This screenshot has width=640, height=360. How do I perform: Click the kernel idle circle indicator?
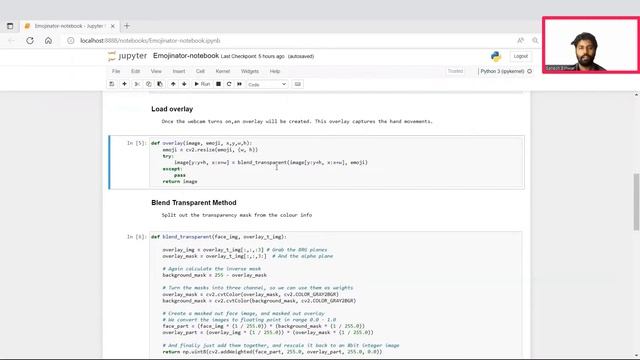coord(529,71)
